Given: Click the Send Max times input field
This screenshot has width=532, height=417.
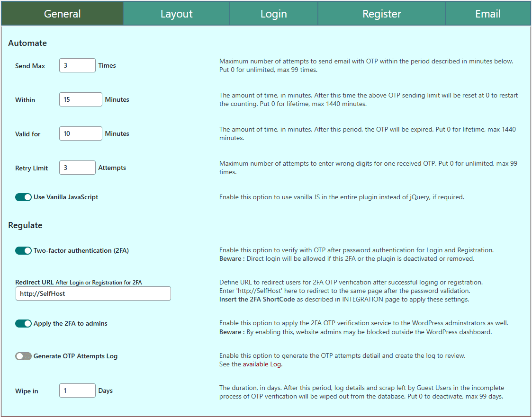Looking at the screenshot, I should (77, 66).
